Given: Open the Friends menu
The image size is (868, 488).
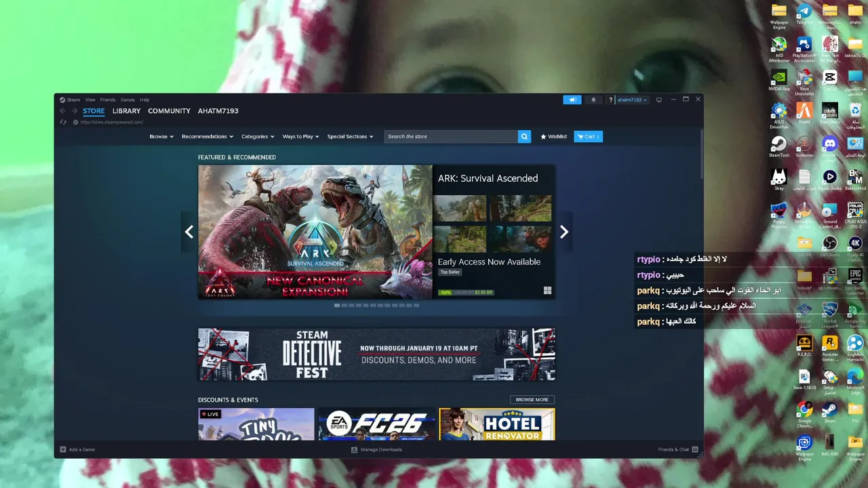Looking at the screenshot, I should pyautogui.click(x=108, y=100).
